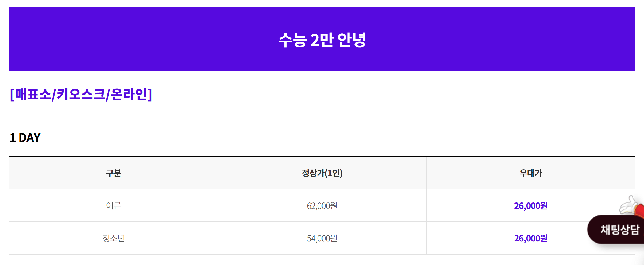The width and height of the screenshot is (644, 265).
Task: Click the adult pricing table row
Action: click(267, 205)
